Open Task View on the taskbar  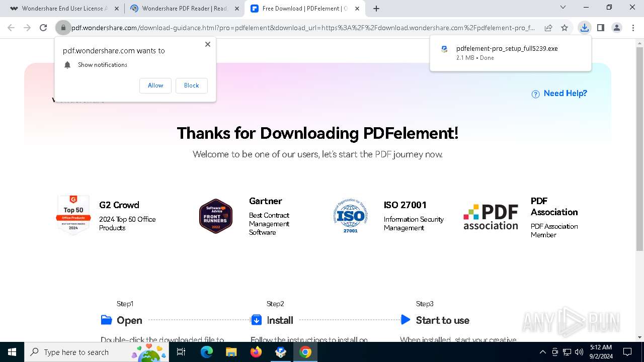pos(182,352)
